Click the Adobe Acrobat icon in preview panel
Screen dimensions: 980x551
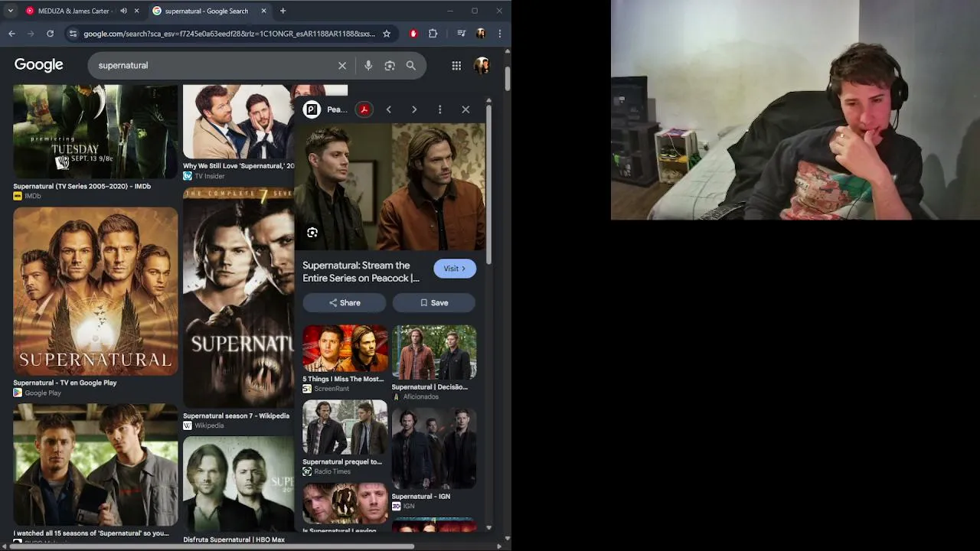364,109
